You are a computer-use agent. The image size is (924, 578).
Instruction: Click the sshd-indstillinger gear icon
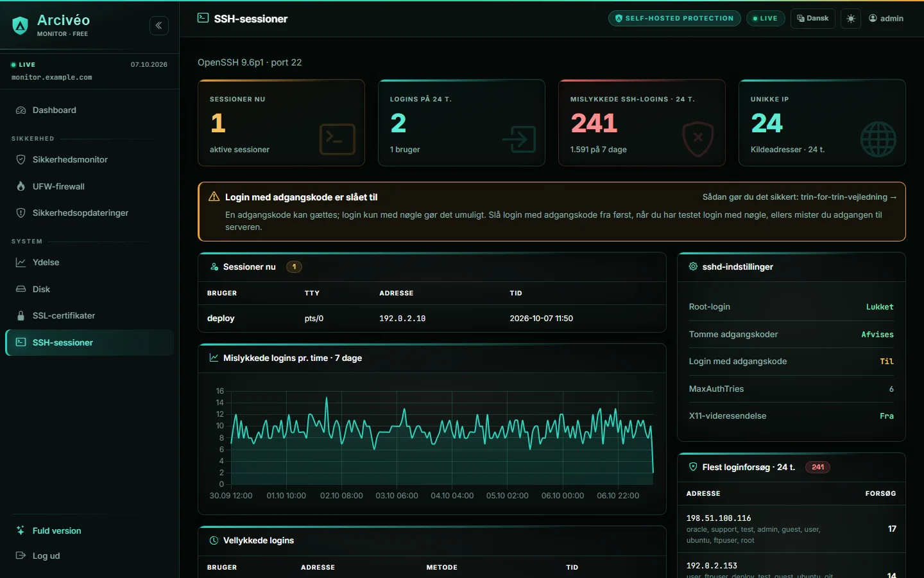point(693,267)
